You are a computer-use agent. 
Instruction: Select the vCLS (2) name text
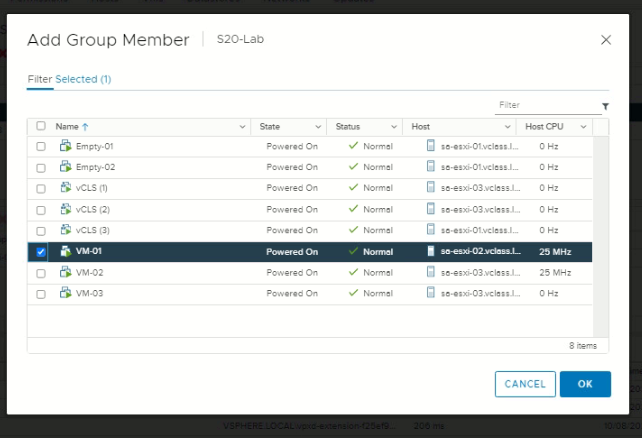(93, 210)
